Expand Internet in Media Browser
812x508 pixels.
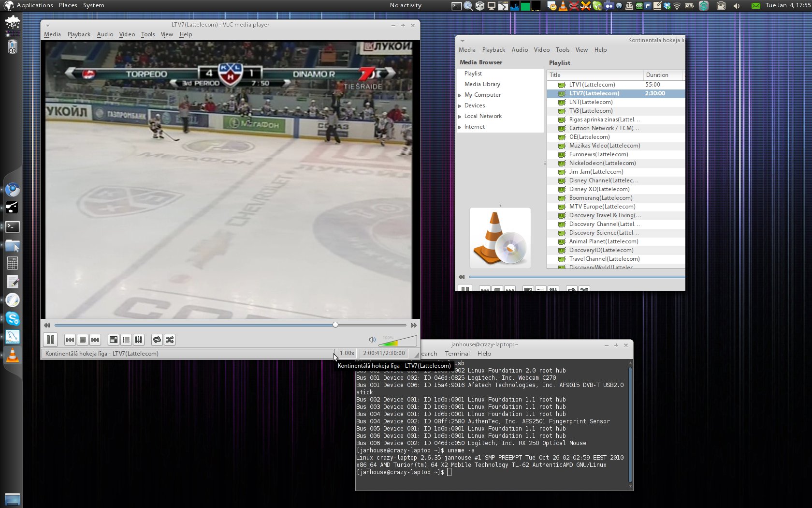pos(460,127)
